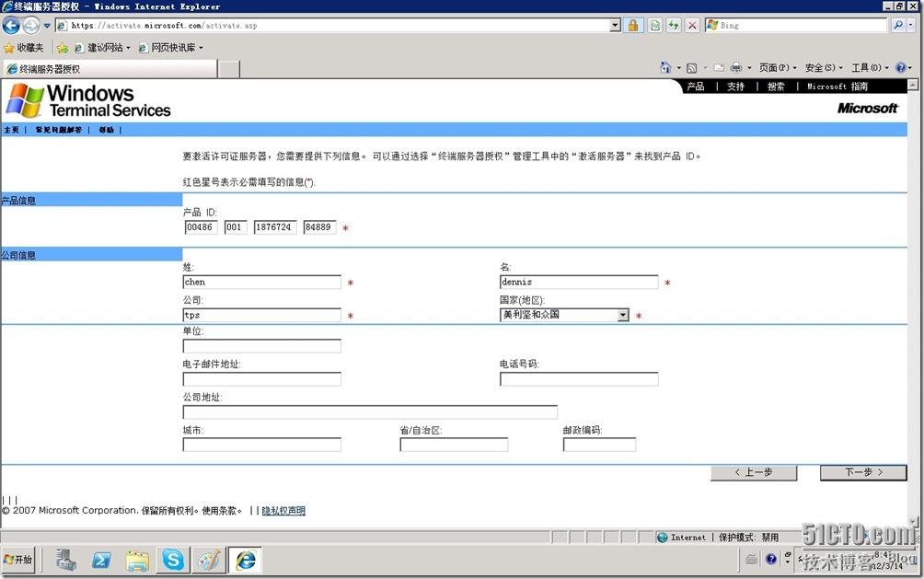Click the empty 单位 input field

(x=261, y=346)
